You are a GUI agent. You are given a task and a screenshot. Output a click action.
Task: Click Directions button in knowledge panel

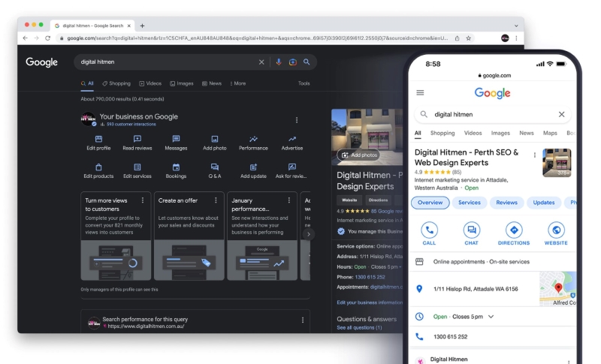click(x=378, y=200)
